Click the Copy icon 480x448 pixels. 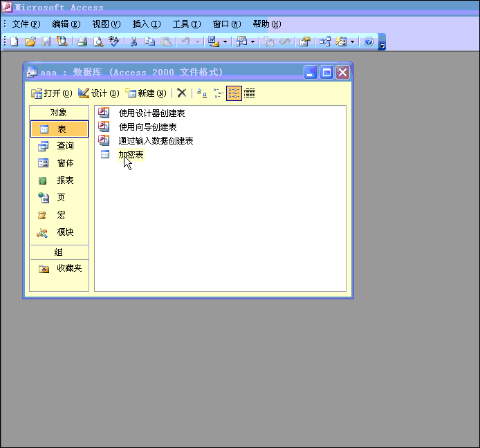149,41
